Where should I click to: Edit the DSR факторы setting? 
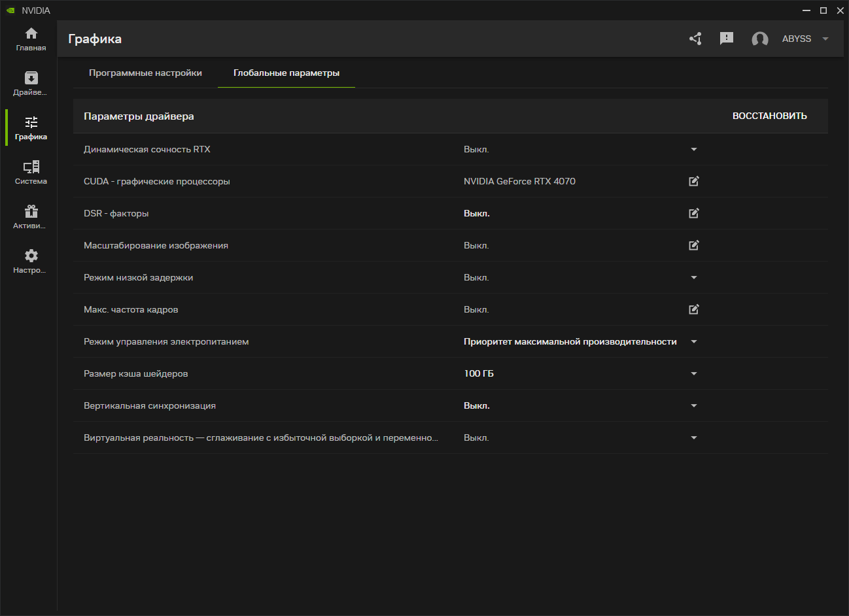pos(694,213)
